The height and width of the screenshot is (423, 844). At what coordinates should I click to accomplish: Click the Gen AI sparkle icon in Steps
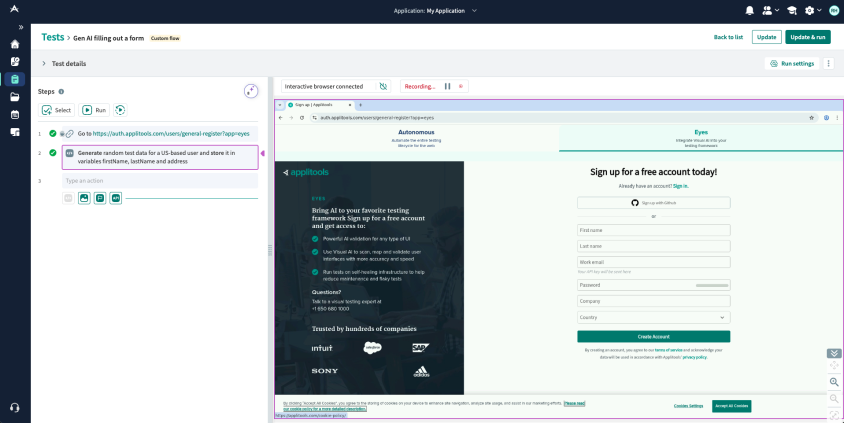[251, 91]
